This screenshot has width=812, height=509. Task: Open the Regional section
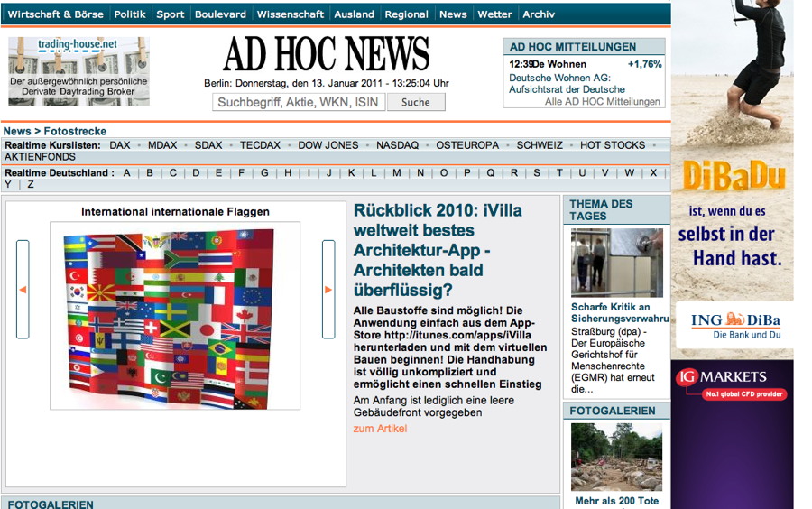407,14
